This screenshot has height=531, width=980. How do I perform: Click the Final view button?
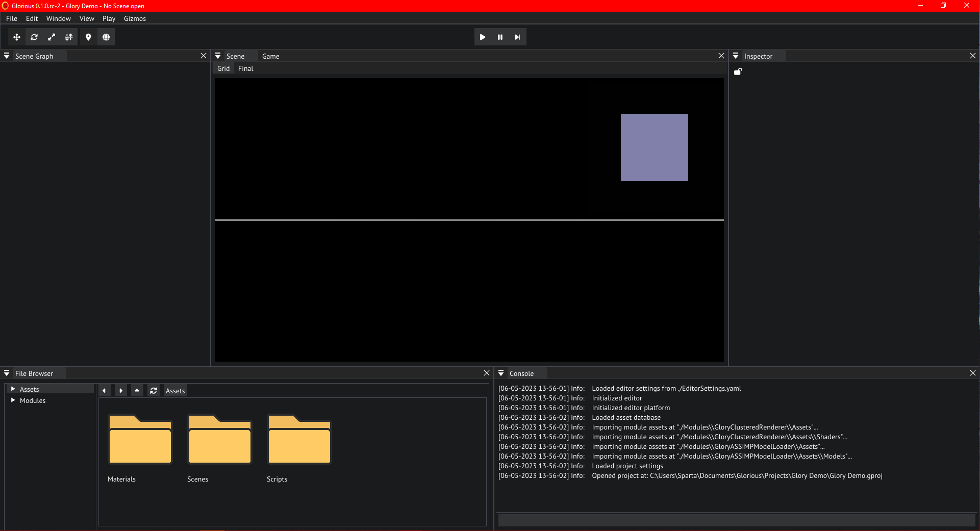[x=245, y=68]
